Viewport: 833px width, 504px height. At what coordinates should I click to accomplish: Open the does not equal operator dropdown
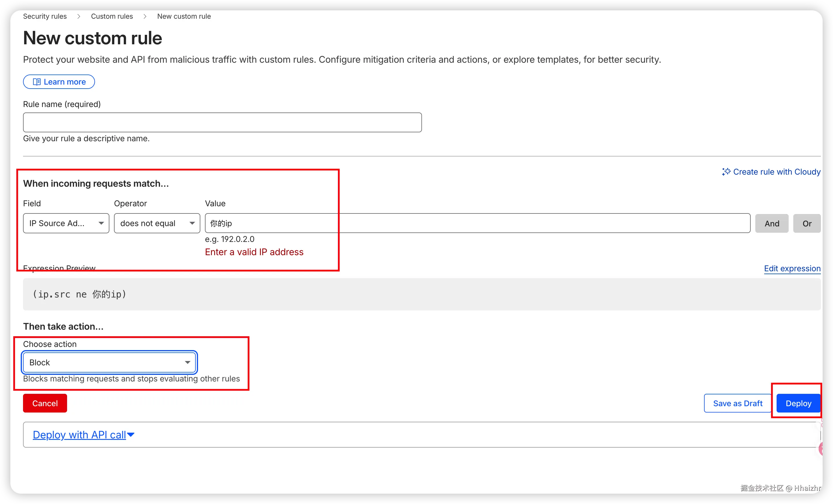pos(157,223)
